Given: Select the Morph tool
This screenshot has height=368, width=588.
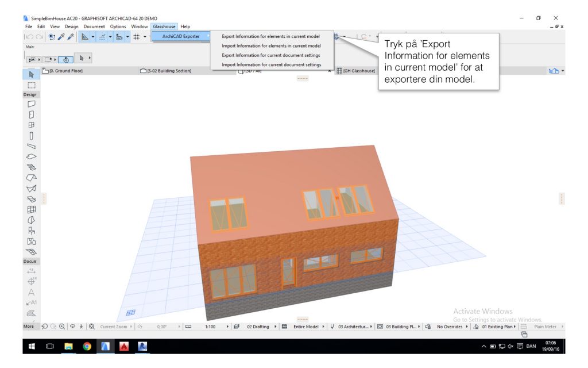Looking at the screenshot, I should (32, 220).
